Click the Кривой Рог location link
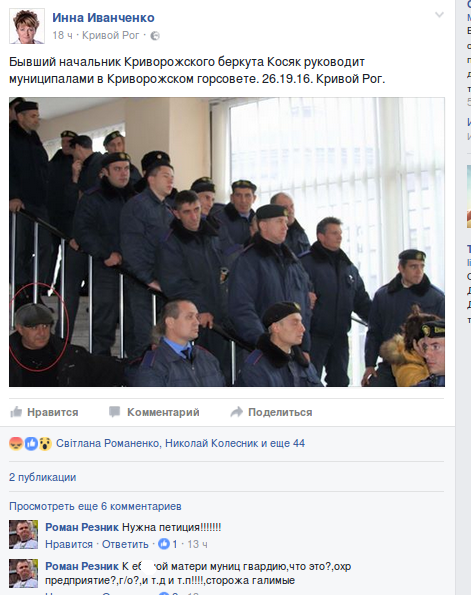The width and height of the screenshot is (471, 595). point(110,35)
